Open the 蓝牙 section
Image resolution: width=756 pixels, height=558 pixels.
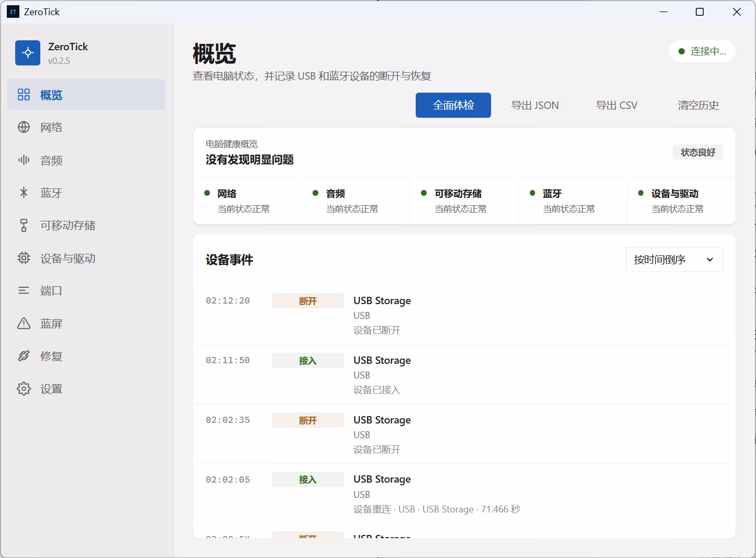coord(86,193)
